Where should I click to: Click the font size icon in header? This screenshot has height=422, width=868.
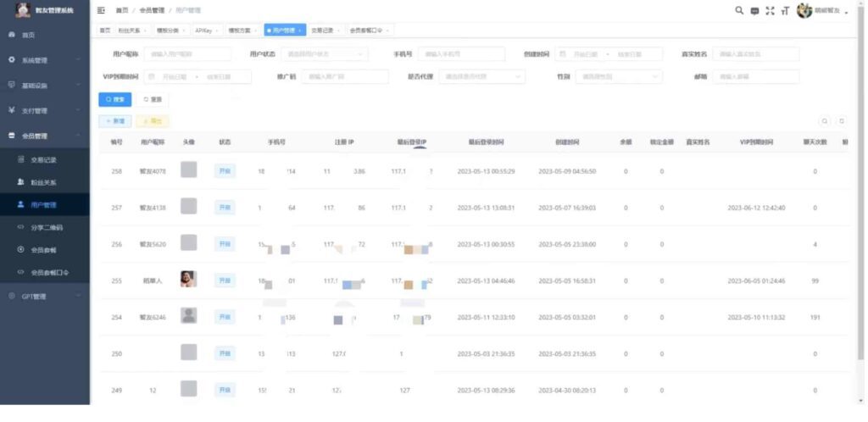pyautogui.click(x=785, y=11)
